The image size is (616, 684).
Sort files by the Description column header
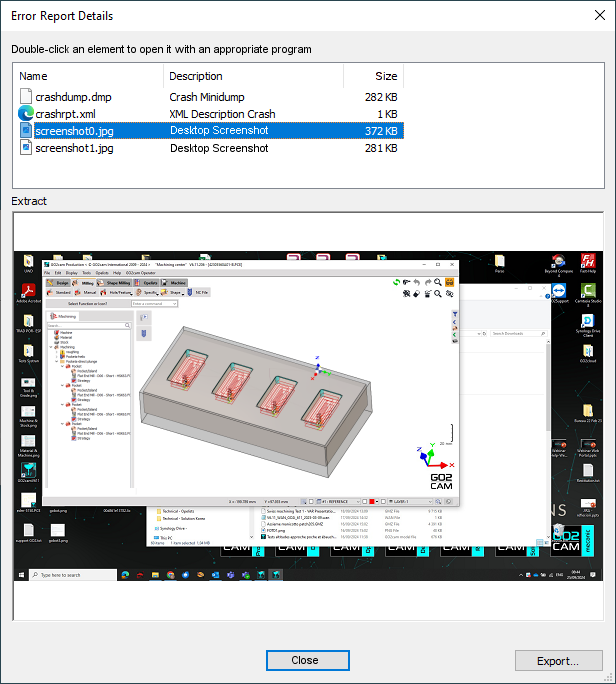252,76
